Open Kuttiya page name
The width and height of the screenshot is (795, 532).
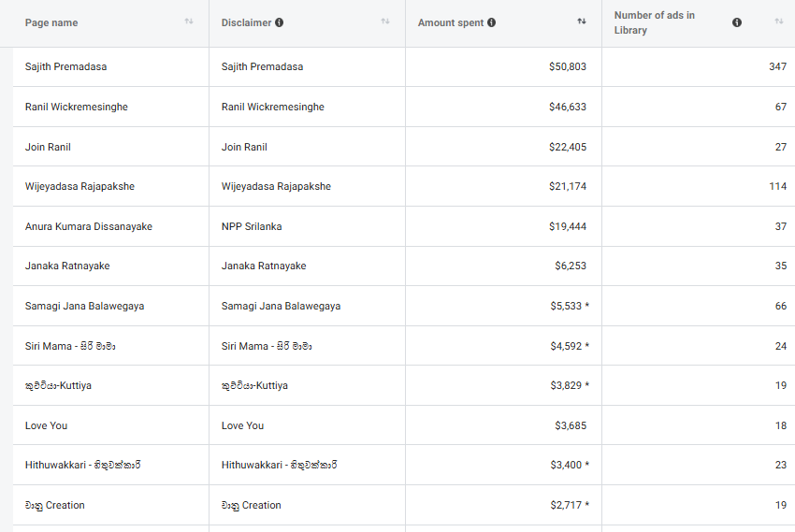tap(58, 385)
